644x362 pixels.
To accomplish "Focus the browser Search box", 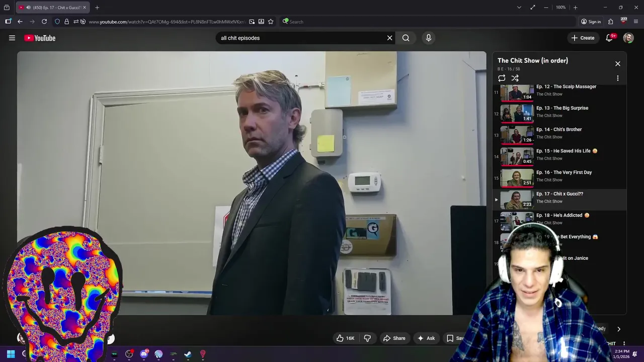I will coord(428,22).
